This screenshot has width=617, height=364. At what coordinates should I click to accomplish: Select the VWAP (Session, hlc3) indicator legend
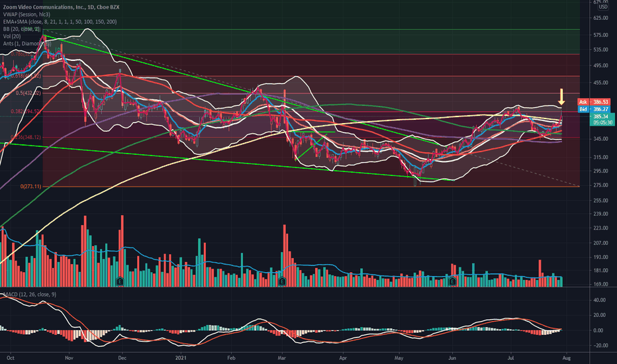(26, 15)
